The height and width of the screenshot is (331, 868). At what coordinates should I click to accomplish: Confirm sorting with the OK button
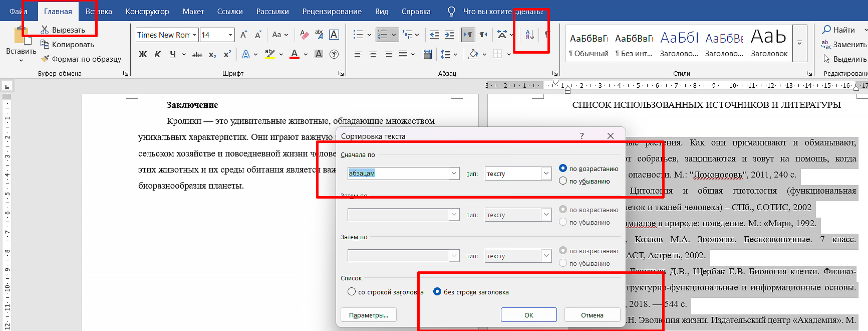(528, 315)
